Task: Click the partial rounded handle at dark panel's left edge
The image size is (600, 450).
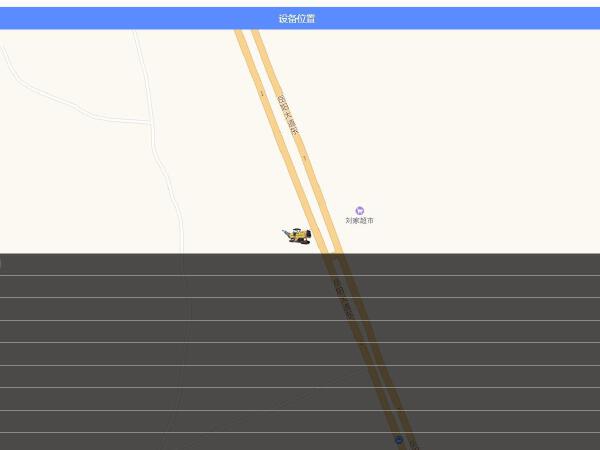Action: tap(0, 264)
